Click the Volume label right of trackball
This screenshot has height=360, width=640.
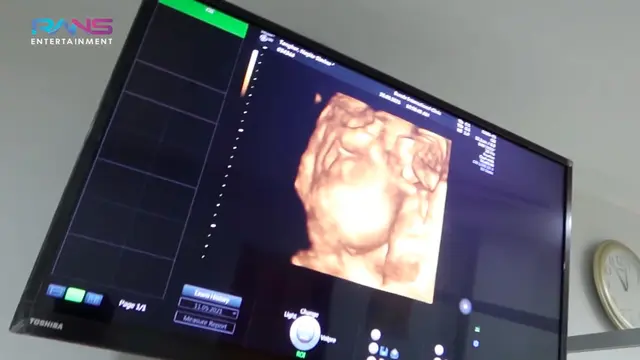pos(328,339)
